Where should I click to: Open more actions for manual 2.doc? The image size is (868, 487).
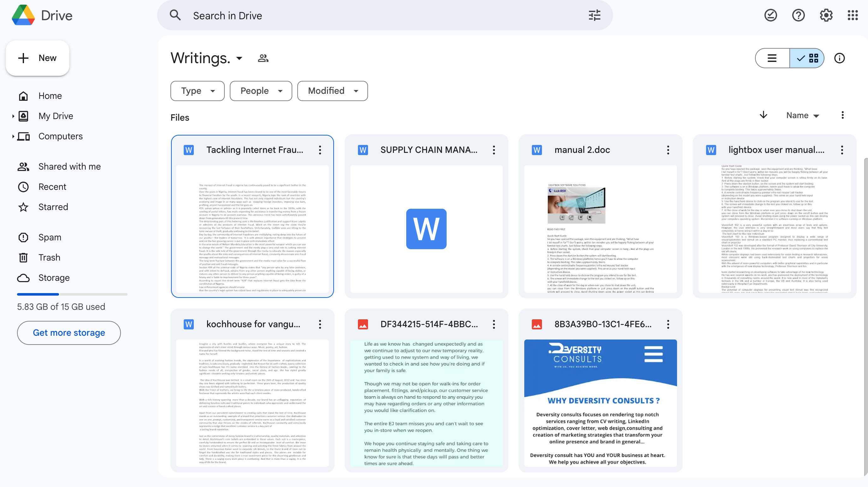tap(668, 150)
